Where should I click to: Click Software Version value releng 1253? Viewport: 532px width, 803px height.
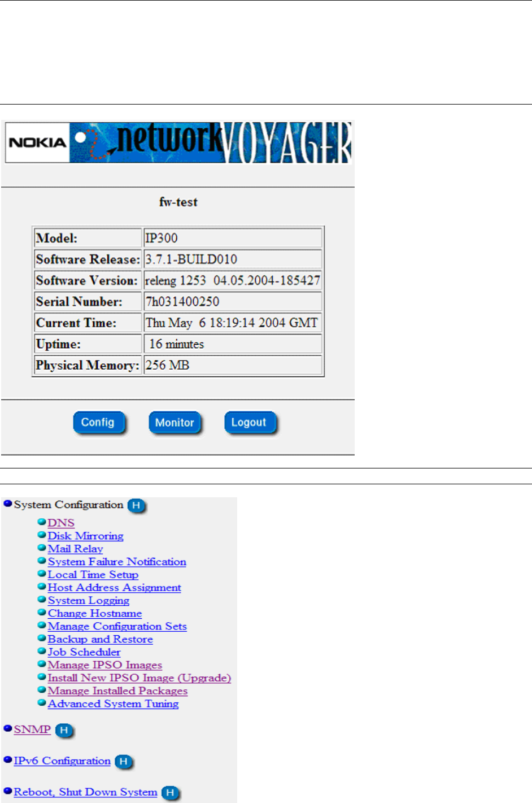coord(233,280)
